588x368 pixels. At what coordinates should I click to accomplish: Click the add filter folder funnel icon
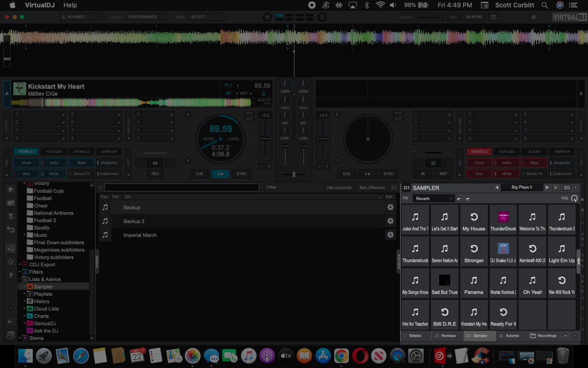click(x=11, y=216)
